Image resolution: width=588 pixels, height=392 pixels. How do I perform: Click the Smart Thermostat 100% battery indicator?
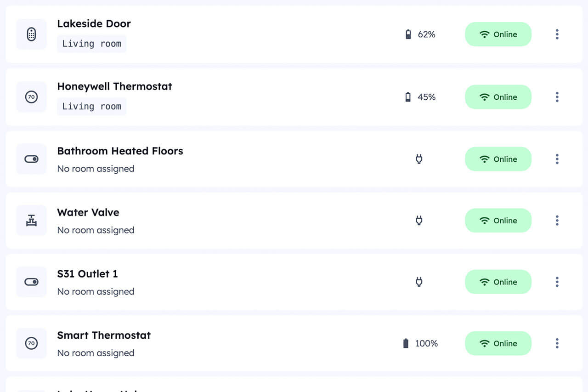tap(420, 343)
